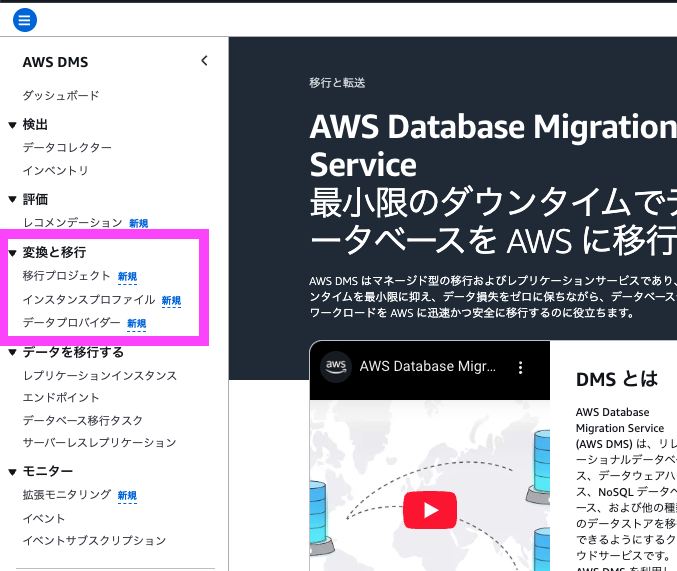
Task: Select インスタンスプロファイル
Action: coord(89,299)
